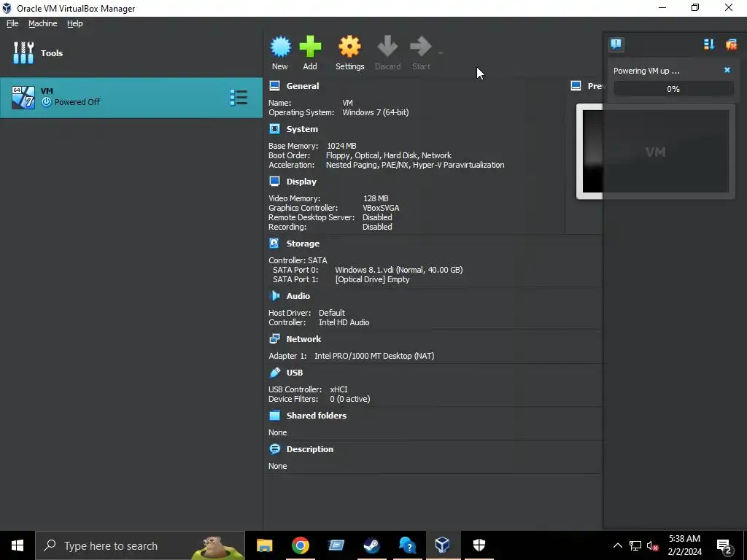This screenshot has width=747, height=560.
Task: Click Intel PRO/1000 MT Desktop (NAT) value
Action: coord(374,356)
